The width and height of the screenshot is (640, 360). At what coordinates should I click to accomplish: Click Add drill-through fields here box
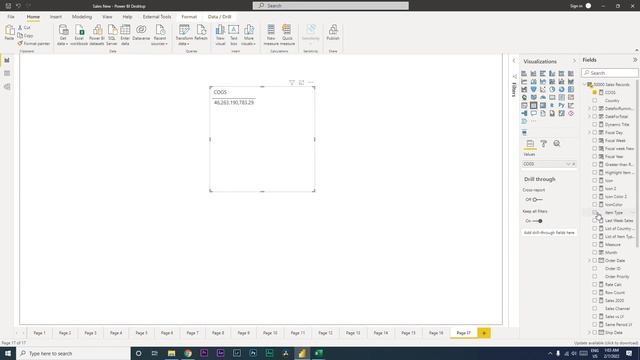click(549, 233)
